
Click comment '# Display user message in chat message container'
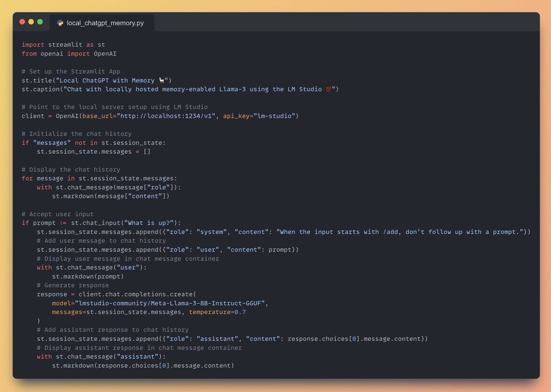(x=128, y=259)
